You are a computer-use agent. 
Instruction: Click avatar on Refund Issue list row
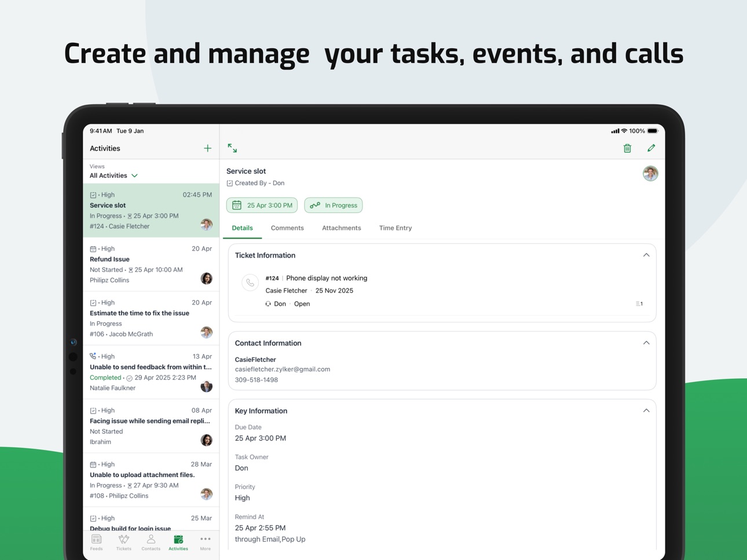pyautogui.click(x=206, y=279)
